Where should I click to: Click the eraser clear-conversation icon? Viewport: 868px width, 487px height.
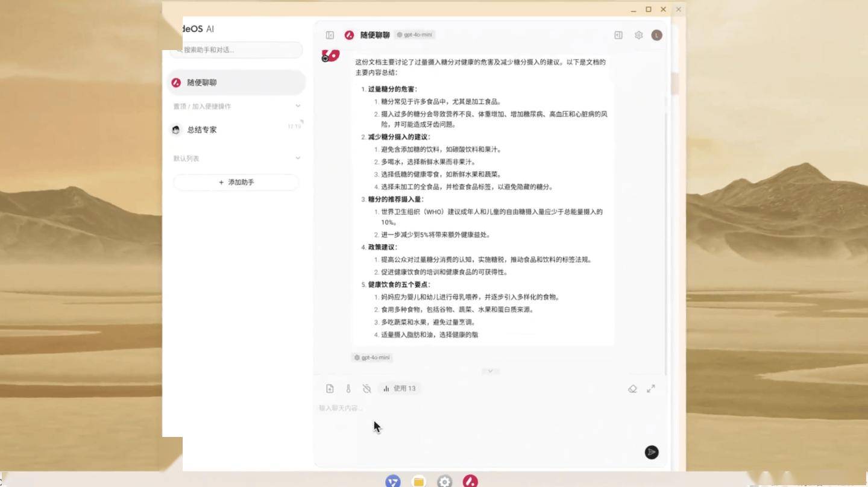click(632, 389)
